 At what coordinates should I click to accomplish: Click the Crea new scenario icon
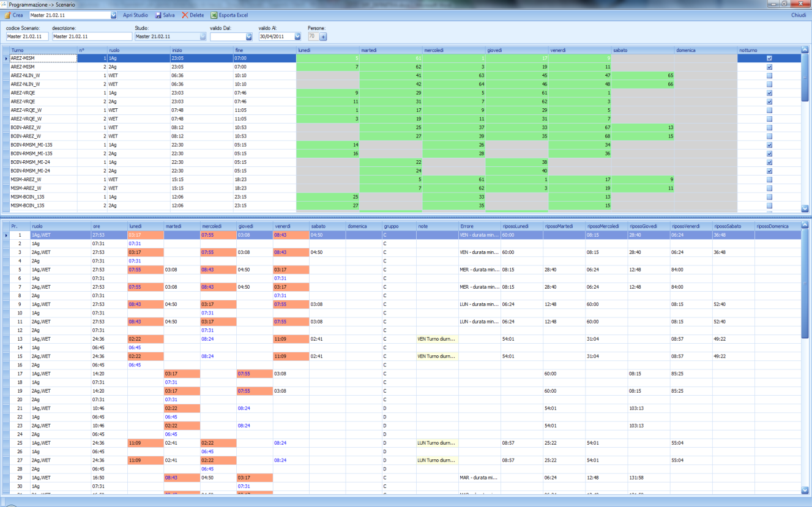click(x=7, y=15)
